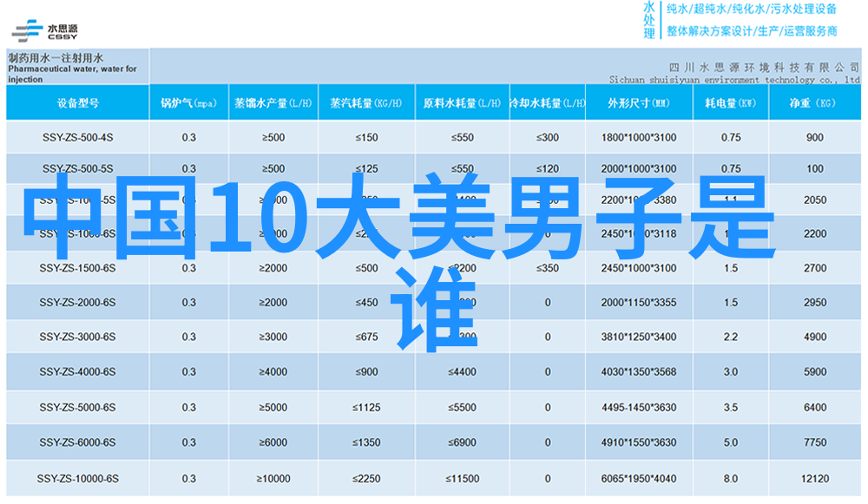Click dimension cell 6065*1950*4040
The height and width of the screenshot is (504, 868).
(639, 479)
